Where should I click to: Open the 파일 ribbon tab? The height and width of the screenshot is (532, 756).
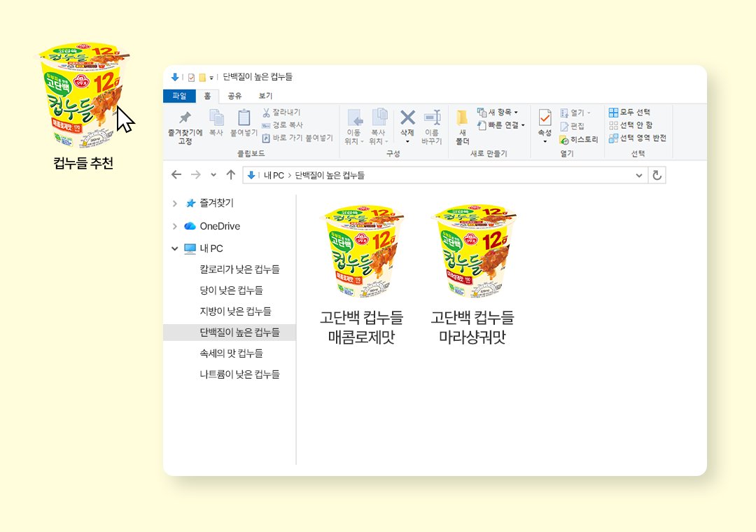(179, 96)
